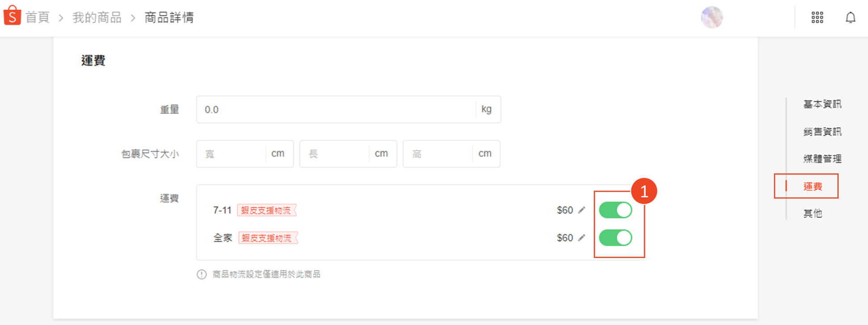The image size is (868, 325).
Task: Click the user profile avatar
Action: point(712,17)
